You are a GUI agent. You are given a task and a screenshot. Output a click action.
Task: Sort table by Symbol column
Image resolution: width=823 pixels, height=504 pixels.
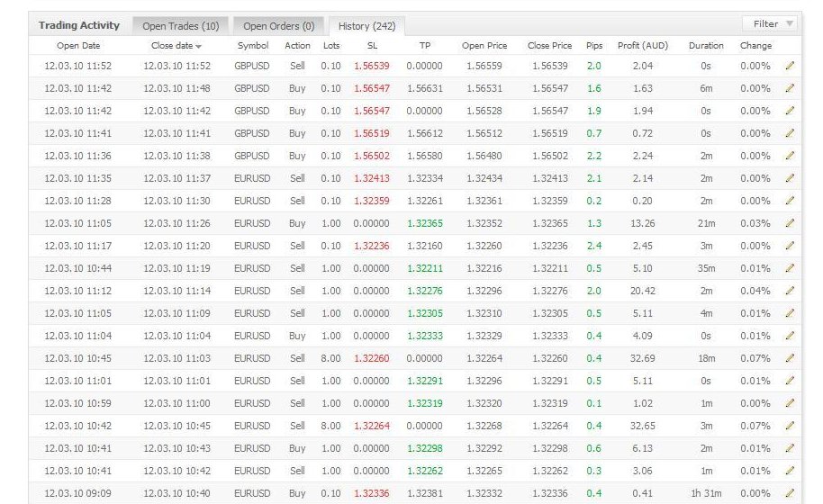pos(253,46)
